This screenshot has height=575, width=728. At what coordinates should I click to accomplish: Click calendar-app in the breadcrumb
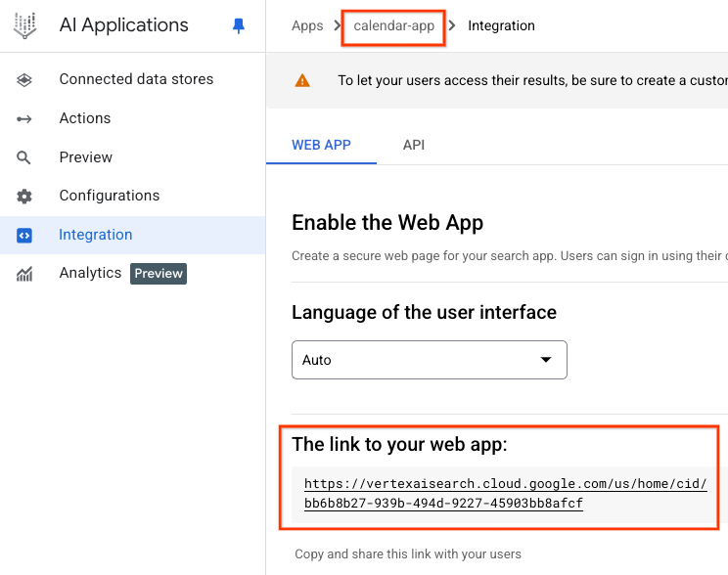coord(393,25)
